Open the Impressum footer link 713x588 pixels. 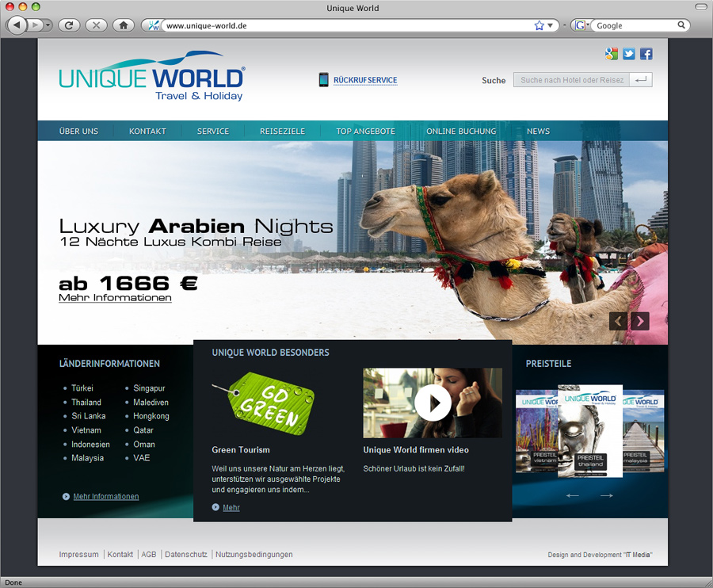(x=78, y=555)
